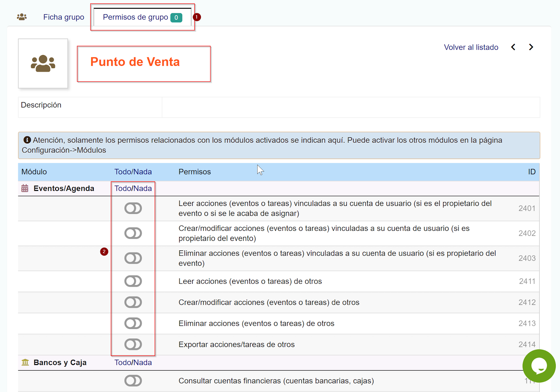Toggle permission 2403 Eliminar acciones vinculadas
Image resolution: width=560 pixels, height=392 pixels.
pos(133,258)
